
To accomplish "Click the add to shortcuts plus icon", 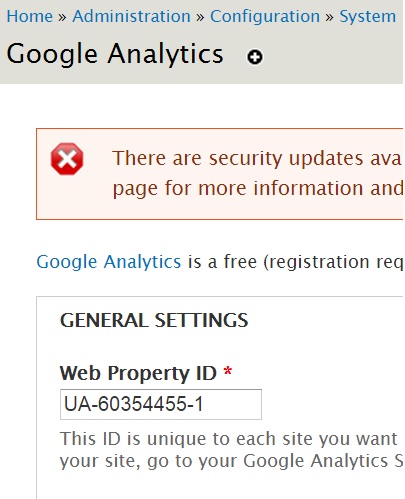I will point(255,57).
